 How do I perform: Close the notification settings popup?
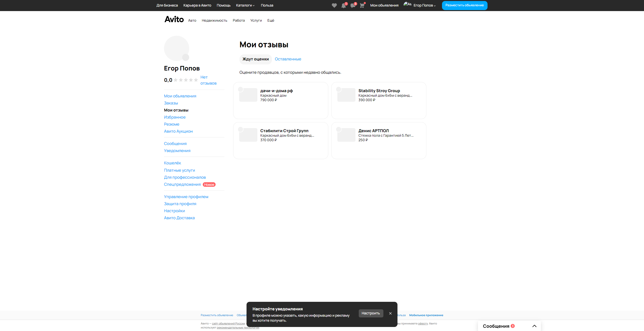point(390,313)
